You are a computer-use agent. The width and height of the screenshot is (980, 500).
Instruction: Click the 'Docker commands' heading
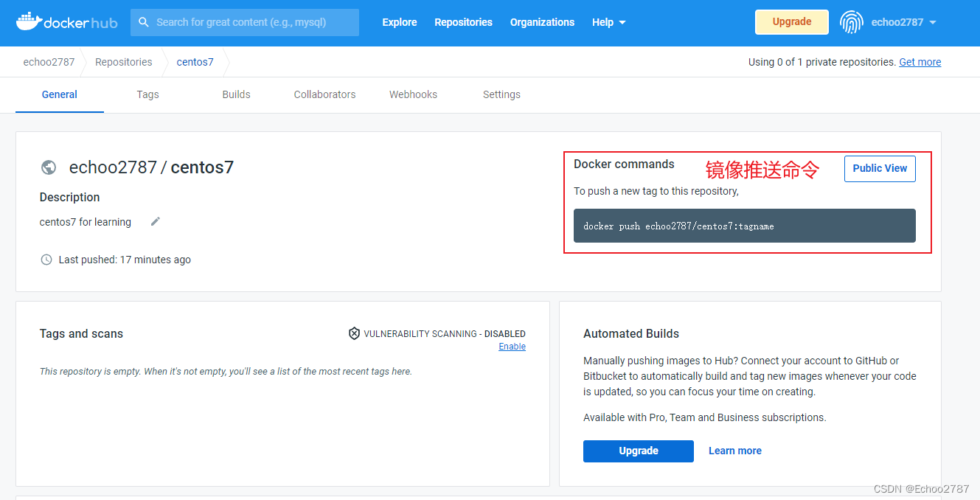tap(624, 164)
